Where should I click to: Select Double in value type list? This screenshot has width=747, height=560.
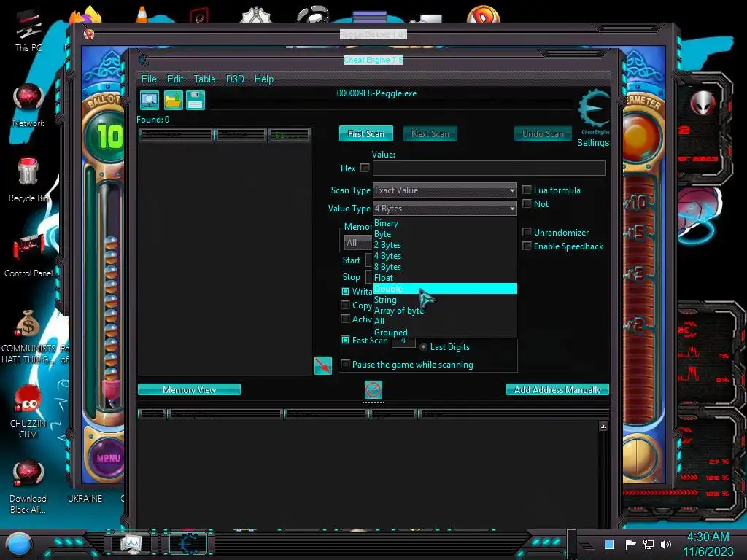click(x=444, y=289)
